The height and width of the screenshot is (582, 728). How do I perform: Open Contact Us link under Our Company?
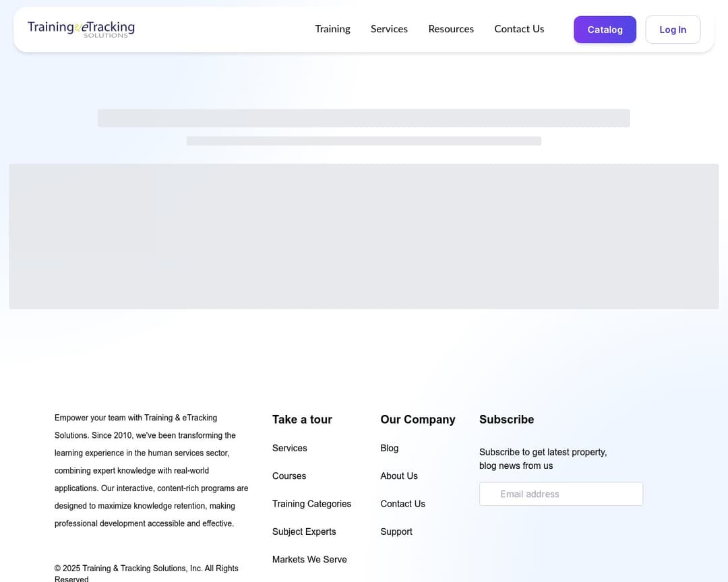pyautogui.click(x=403, y=504)
